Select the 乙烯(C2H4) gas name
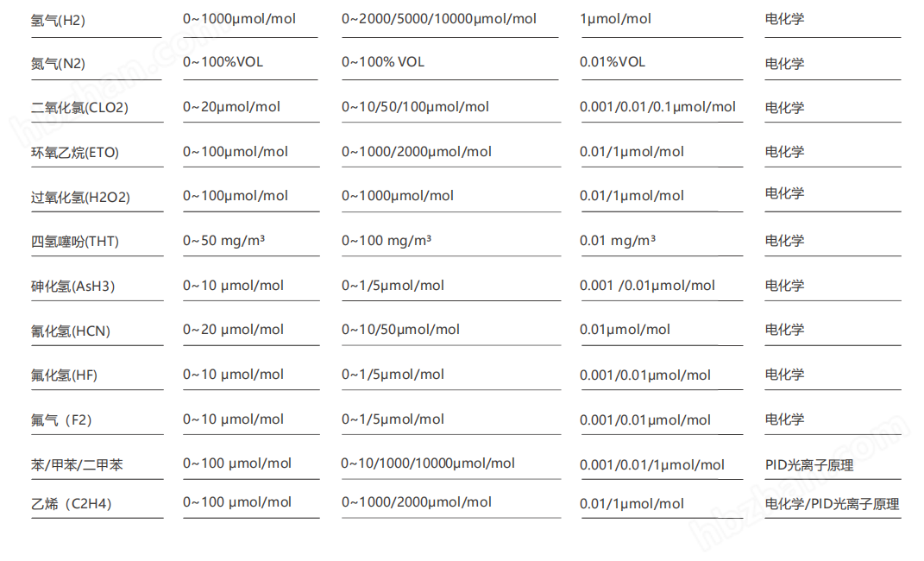Screen dimensions: 924x561 click(72, 504)
